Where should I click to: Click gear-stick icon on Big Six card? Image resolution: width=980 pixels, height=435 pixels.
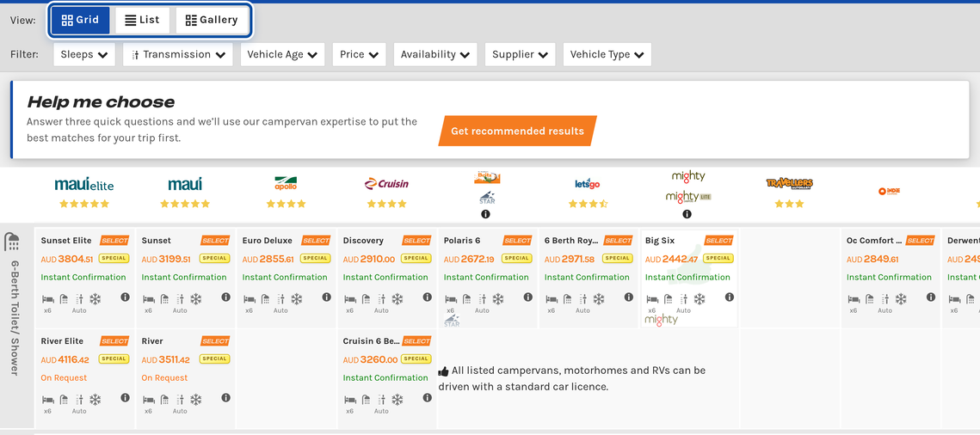click(683, 299)
